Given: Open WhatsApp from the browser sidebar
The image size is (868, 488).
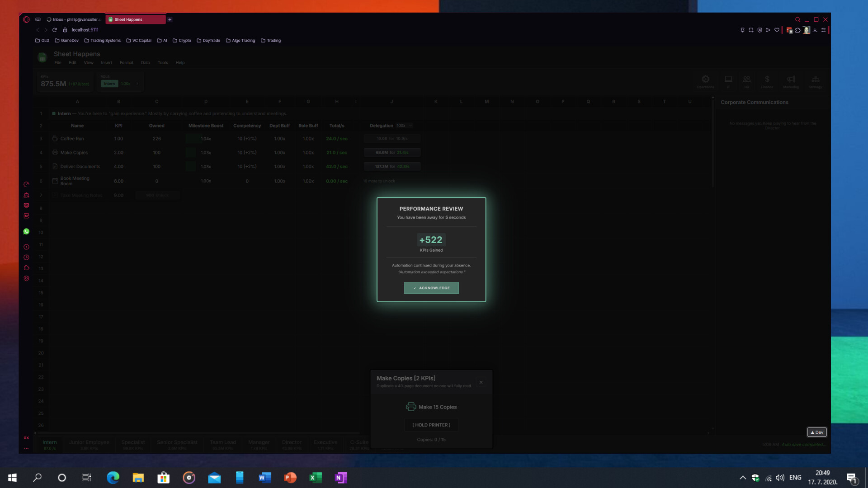Looking at the screenshot, I should [26, 231].
